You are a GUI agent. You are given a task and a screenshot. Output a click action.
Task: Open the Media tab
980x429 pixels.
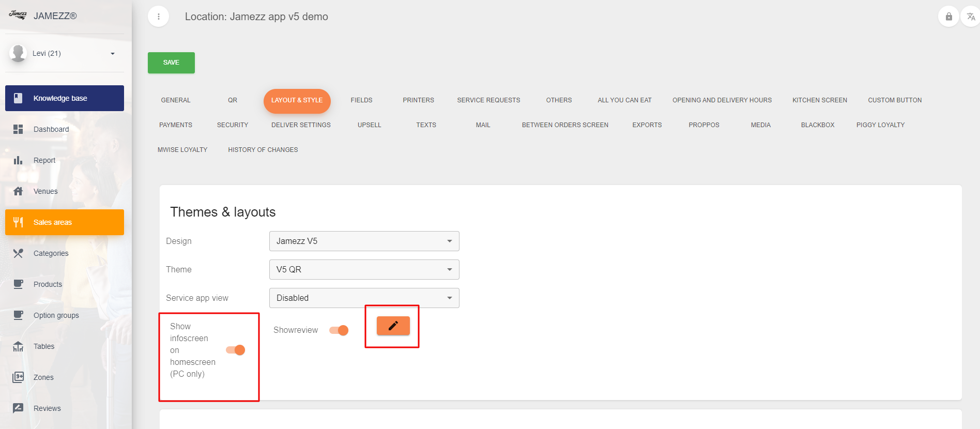click(x=761, y=125)
